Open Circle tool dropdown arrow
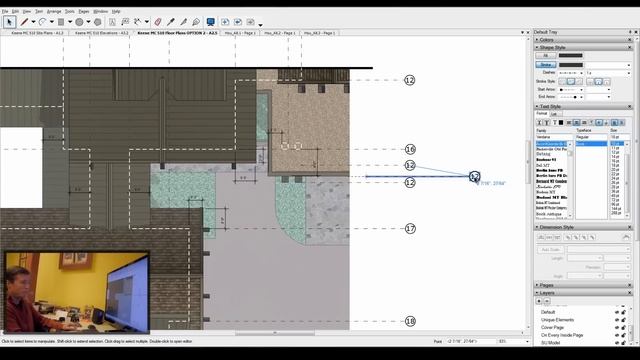The height and width of the screenshot is (360, 640). tap(88, 22)
